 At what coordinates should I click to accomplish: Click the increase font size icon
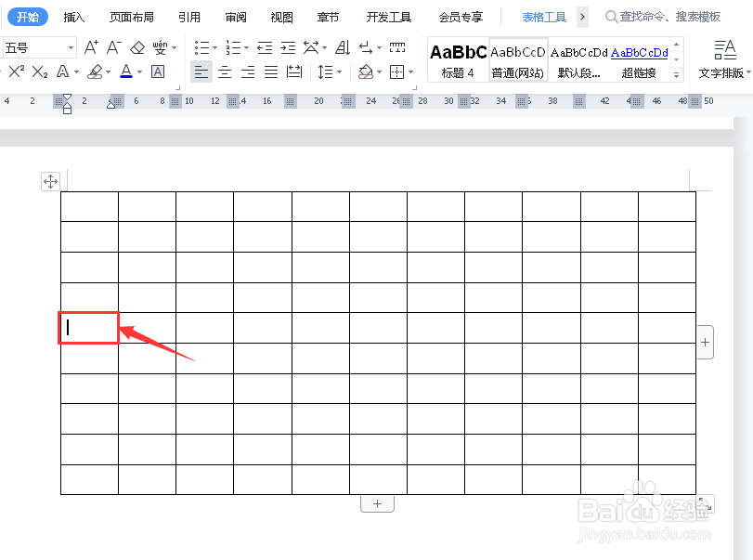(91, 47)
